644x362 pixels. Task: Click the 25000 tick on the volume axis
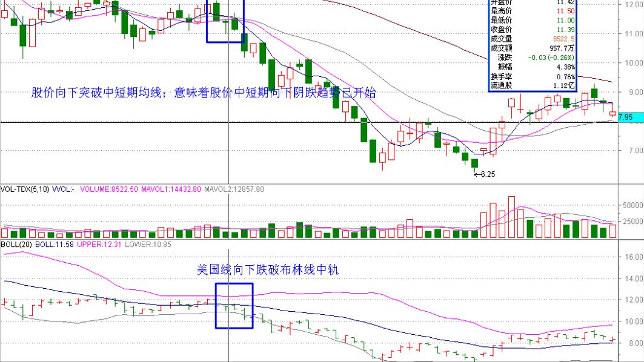pyautogui.click(x=634, y=221)
